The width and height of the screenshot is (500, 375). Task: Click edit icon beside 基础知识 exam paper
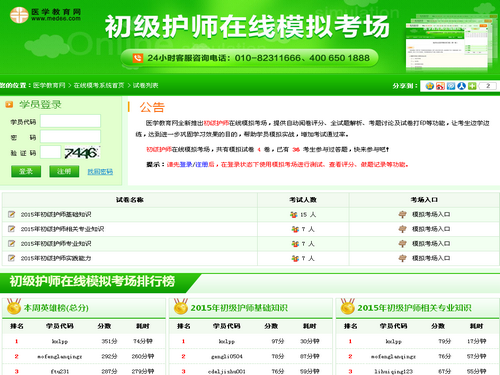(12, 214)
